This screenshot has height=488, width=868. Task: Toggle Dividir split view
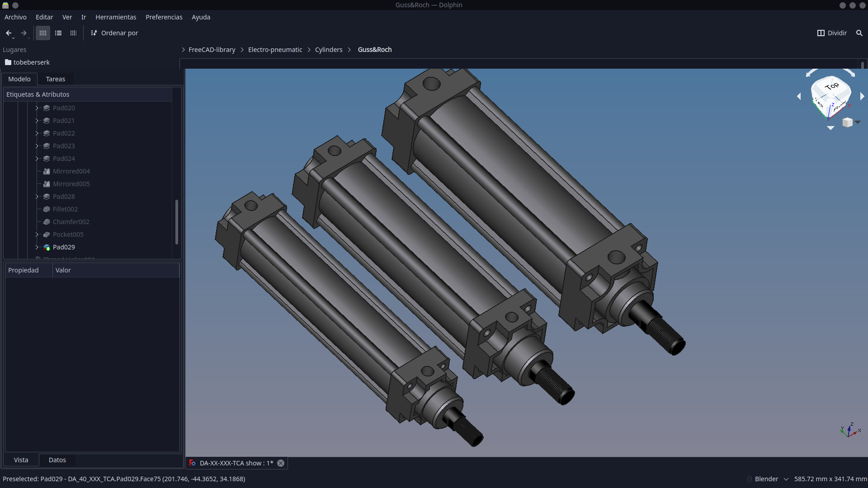point(832,33)
